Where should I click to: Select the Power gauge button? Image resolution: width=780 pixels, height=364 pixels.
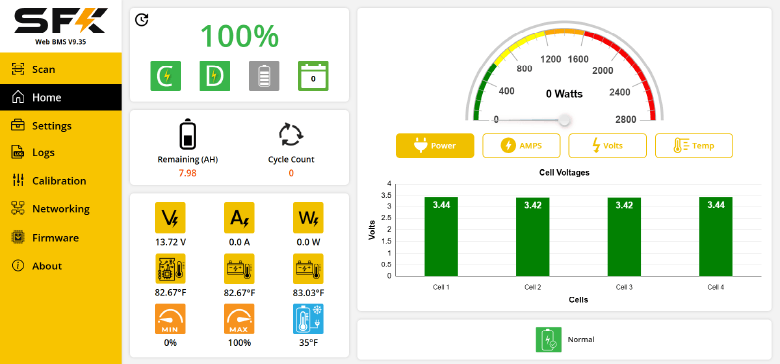point(435,146)
